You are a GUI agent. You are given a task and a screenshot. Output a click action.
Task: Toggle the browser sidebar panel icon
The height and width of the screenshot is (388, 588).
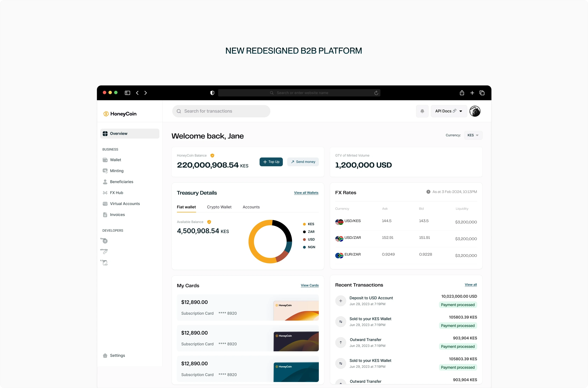pos(127,93)
